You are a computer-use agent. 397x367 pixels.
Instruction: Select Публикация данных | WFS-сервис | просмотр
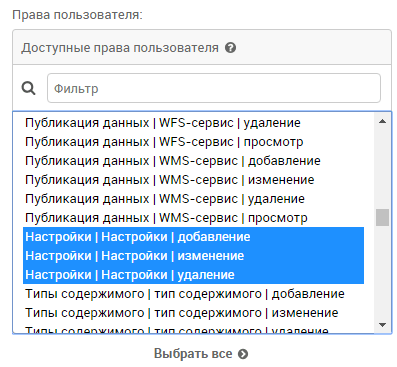tap(193, 142)
